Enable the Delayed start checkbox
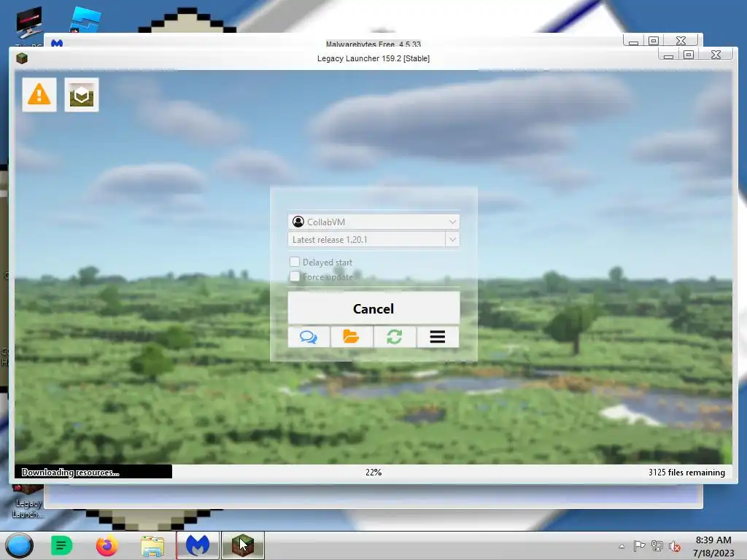Viewport: 747px width, 560px height. (x=295, y=262)
